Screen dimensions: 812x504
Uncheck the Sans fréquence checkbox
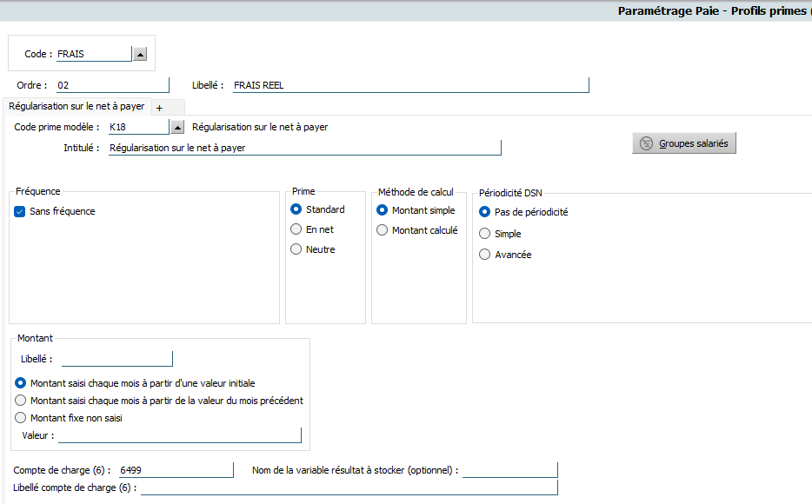(20, 211)
